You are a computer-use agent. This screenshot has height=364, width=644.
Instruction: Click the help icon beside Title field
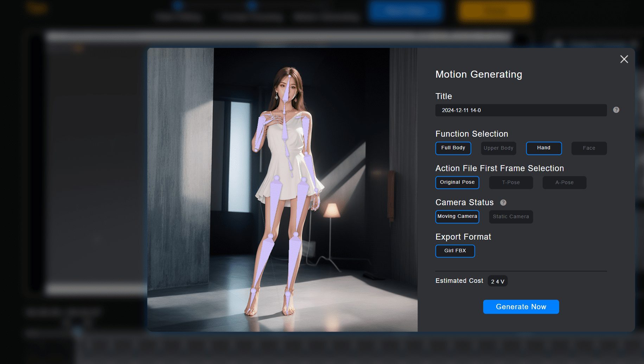click(x=616, y=110)
